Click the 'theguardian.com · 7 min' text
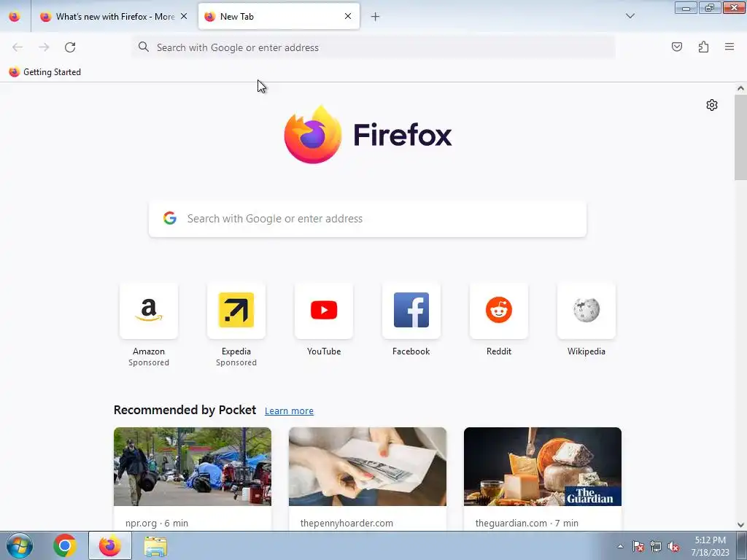This screenshot has height=560, width=747. pos(527,523)
